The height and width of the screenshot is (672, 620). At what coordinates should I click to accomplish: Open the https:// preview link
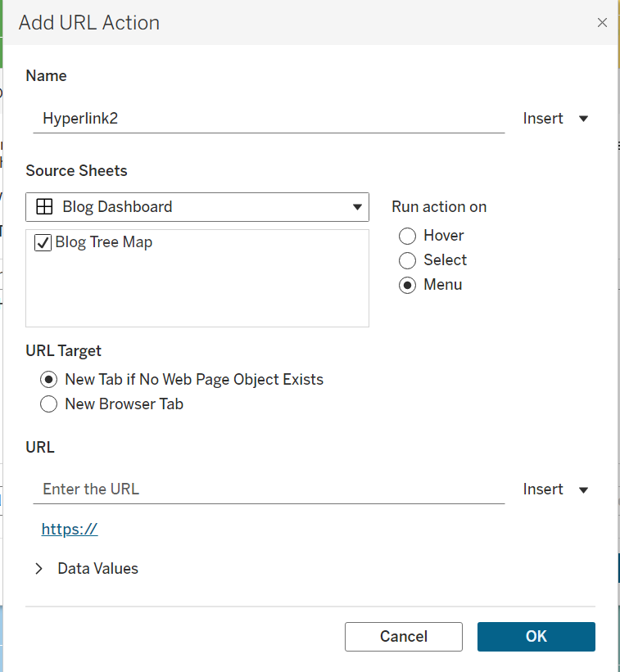(x=70, y=530)
